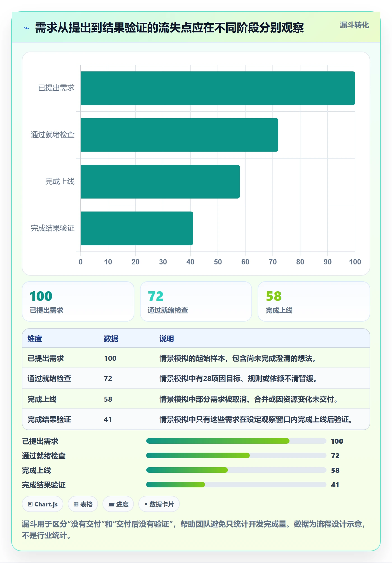Click the 维度 column header
This screenshot has width=392, height=563.
35,339
